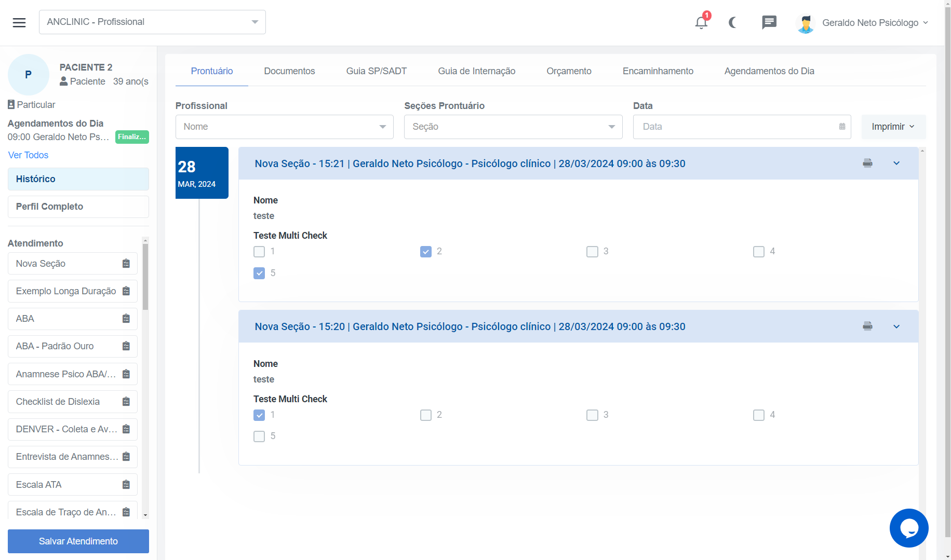The height and width of the screenshot is (560, 951).
Task: Switch to the Prontuário tab
Action: [x=212, y=71]
